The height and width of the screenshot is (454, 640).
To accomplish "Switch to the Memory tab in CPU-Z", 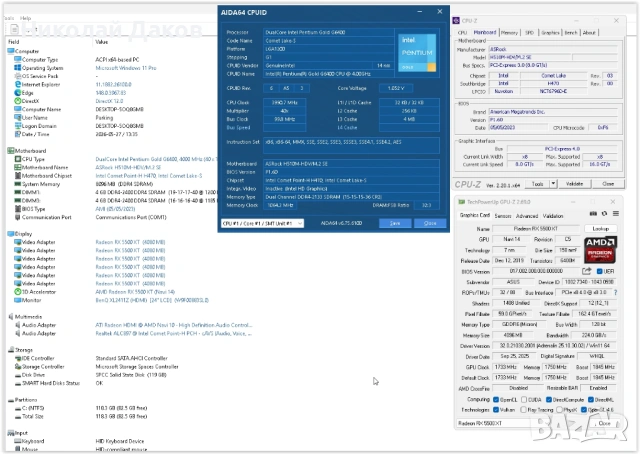I will pos(509,32).
